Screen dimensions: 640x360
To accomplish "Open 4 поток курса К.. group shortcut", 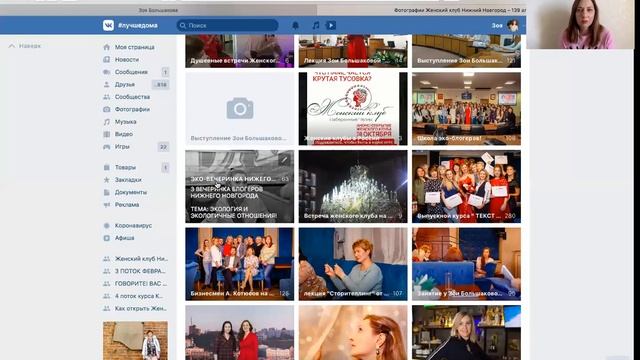I will [139, 296].
